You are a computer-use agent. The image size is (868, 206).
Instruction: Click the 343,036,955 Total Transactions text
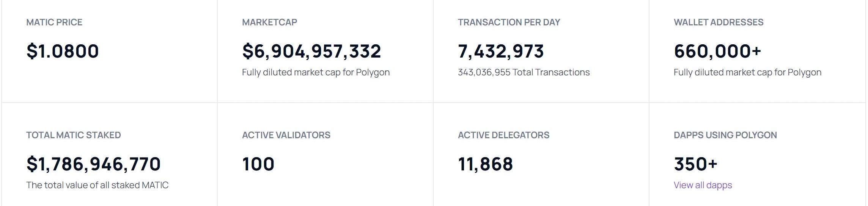tap(524, 72)
